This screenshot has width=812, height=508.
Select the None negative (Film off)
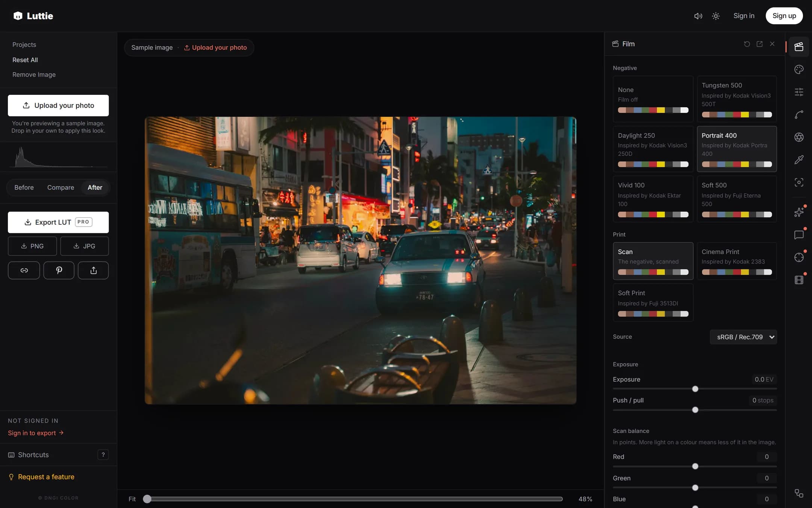pyautogui.click(x=653, y=99)
